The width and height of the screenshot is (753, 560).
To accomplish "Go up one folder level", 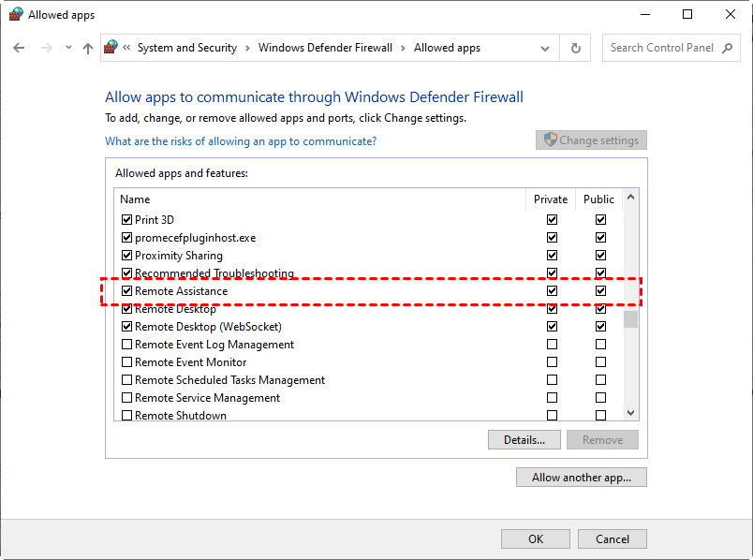I will coord(87,48).
